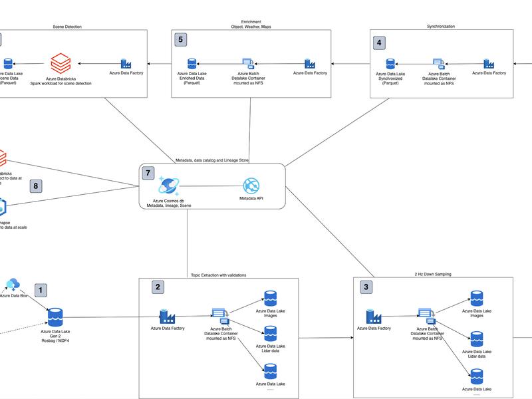Select the Lidar data lake icon in Topic Extraction
Screen dimensions: 532x399
coord(271,334)
